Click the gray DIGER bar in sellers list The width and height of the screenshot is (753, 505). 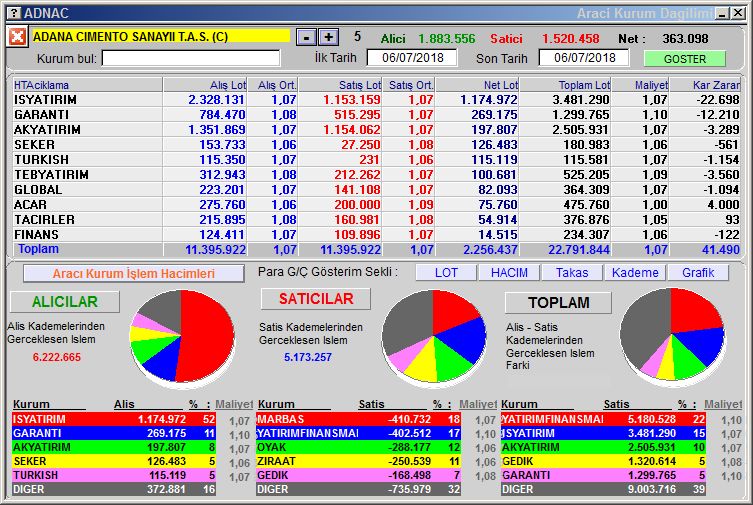(x=358, y=489)
